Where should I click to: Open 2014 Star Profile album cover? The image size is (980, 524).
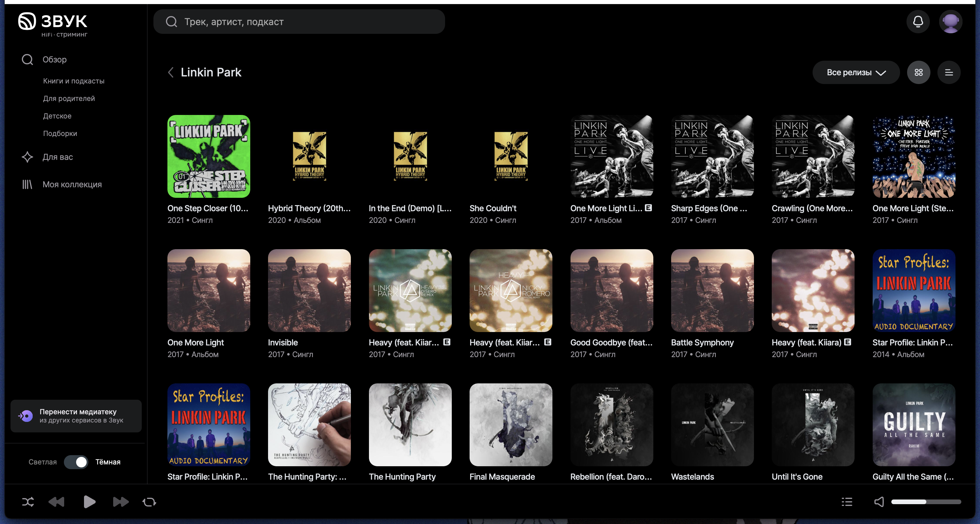point(914,290)
